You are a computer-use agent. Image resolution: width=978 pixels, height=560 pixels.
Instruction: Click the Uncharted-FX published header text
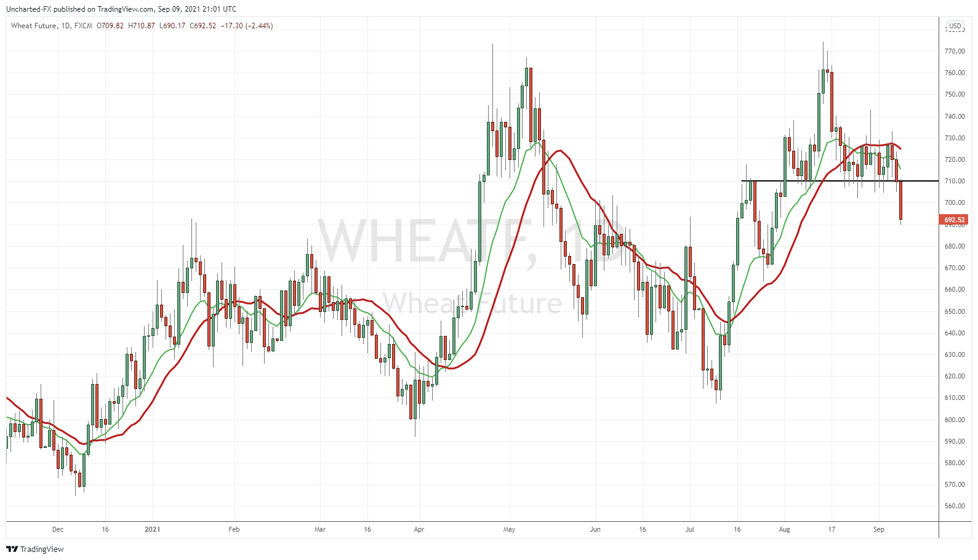click(x=121, y=9)
